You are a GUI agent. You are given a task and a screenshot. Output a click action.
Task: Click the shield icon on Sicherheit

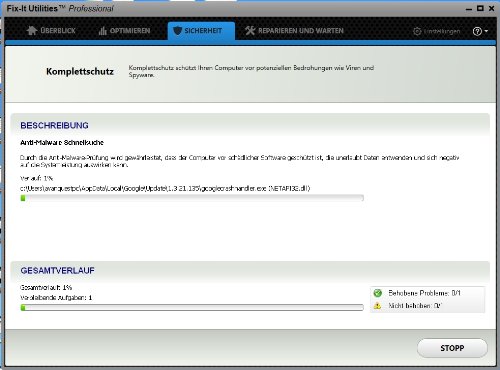(x=178, y=31)
